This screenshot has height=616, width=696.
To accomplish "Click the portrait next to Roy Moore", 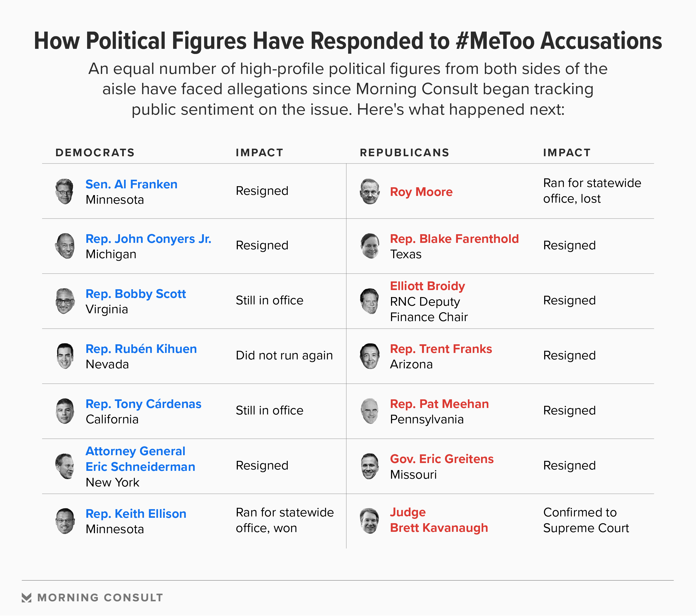I will [x=369, y=192].
